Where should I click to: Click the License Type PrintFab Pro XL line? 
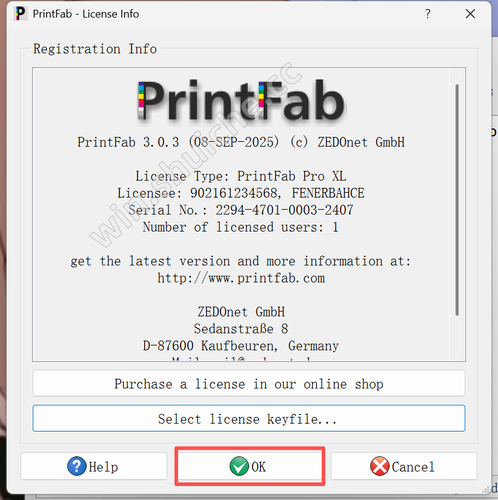pos(241,176)
